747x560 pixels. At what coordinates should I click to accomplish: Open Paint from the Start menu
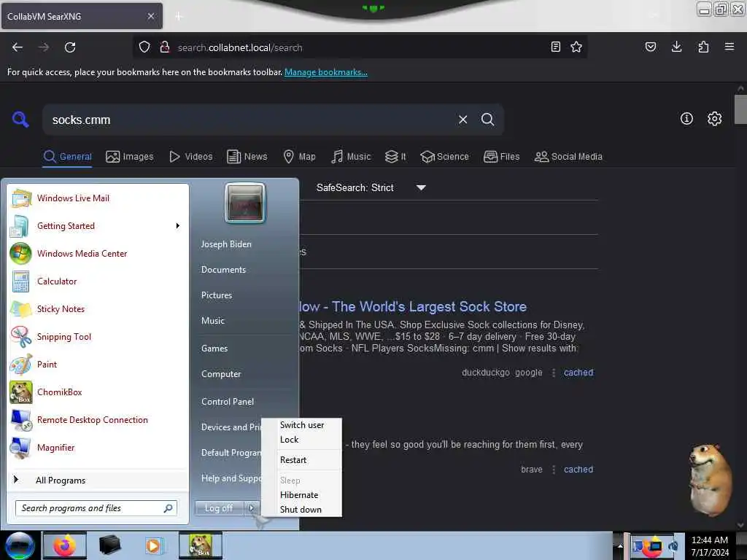coord(98,365)
